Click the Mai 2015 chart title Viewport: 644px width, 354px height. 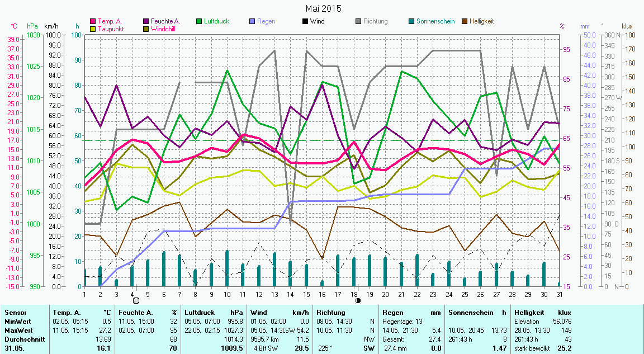(323, 8)
